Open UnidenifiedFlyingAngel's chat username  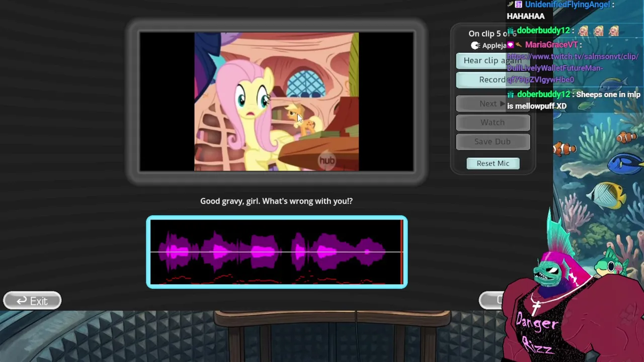click(x=567, y=5)
